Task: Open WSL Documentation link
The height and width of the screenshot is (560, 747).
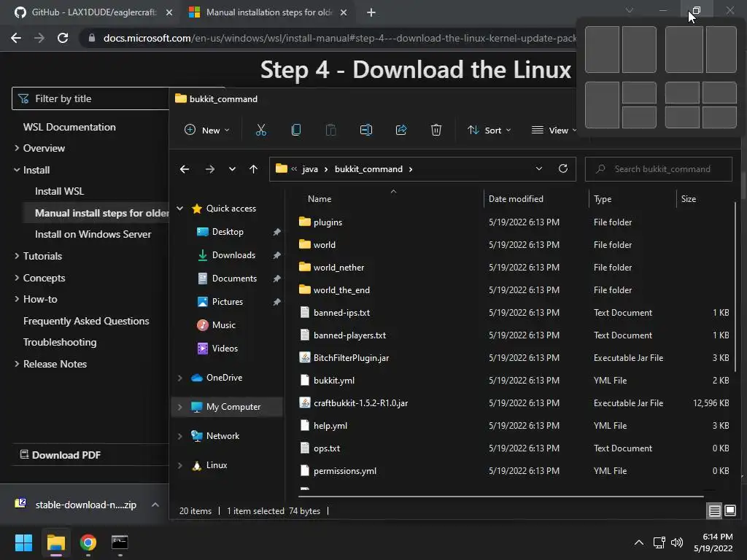Action: pyautogui.click(x=69, y=127)
